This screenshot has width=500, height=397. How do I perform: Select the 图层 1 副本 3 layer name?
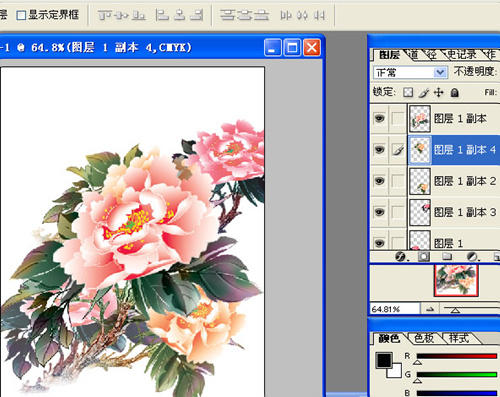(465, 212)
